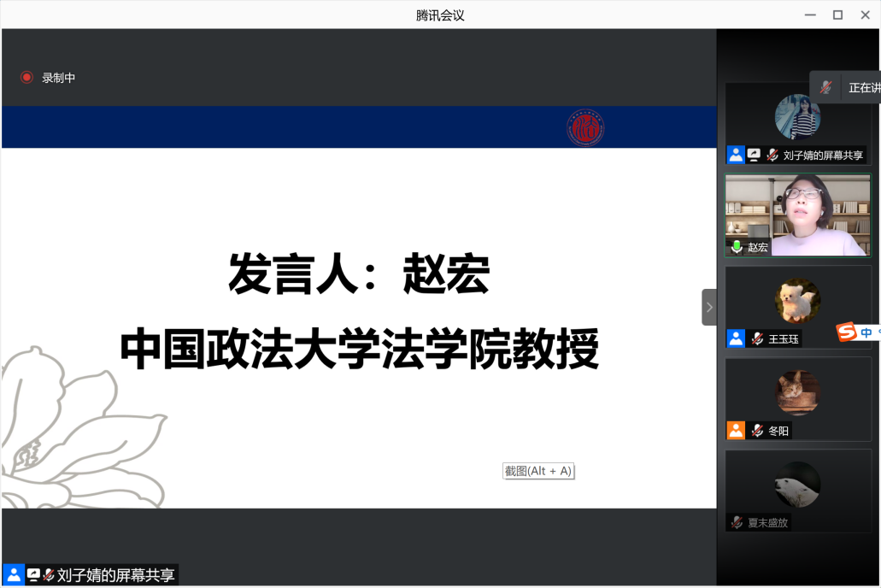
Task: Click the 截图(Alt + A) tooltip button
Action: [538, 471]
